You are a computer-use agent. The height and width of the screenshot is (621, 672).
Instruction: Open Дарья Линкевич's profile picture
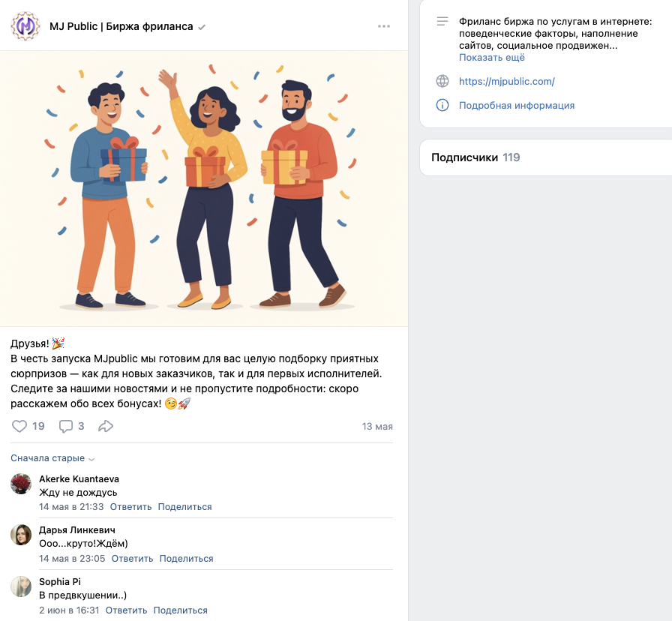tap(20, 535)
